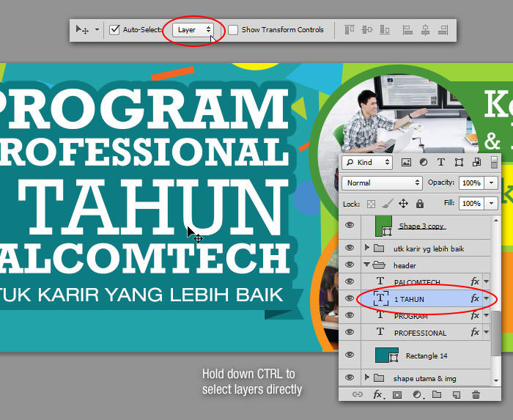
Task: Click Align left edges icon
Action: coord(407,30)
